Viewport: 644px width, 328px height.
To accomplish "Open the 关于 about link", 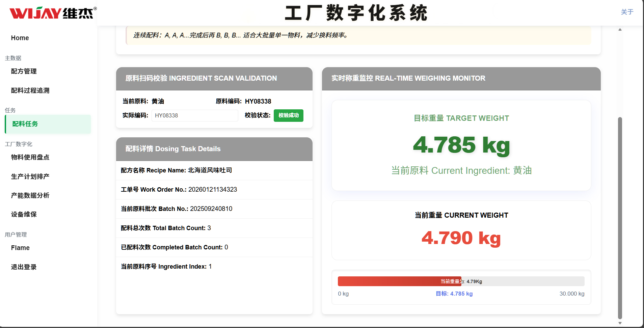I will click(626, 11).
